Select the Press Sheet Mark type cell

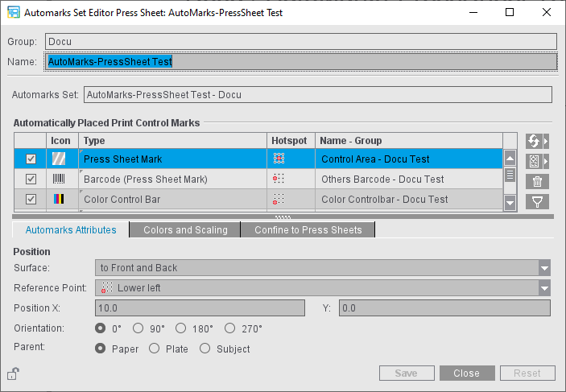[x=172, y=159]
